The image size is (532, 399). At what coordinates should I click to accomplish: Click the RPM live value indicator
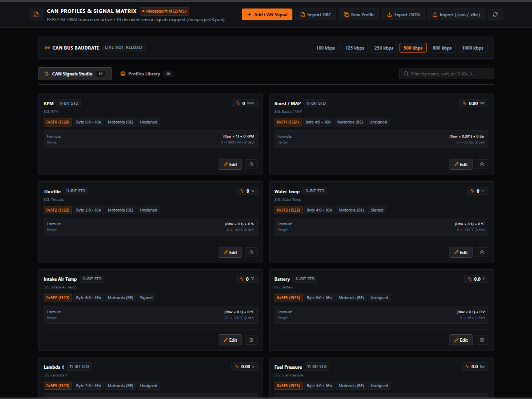[245, 103]
